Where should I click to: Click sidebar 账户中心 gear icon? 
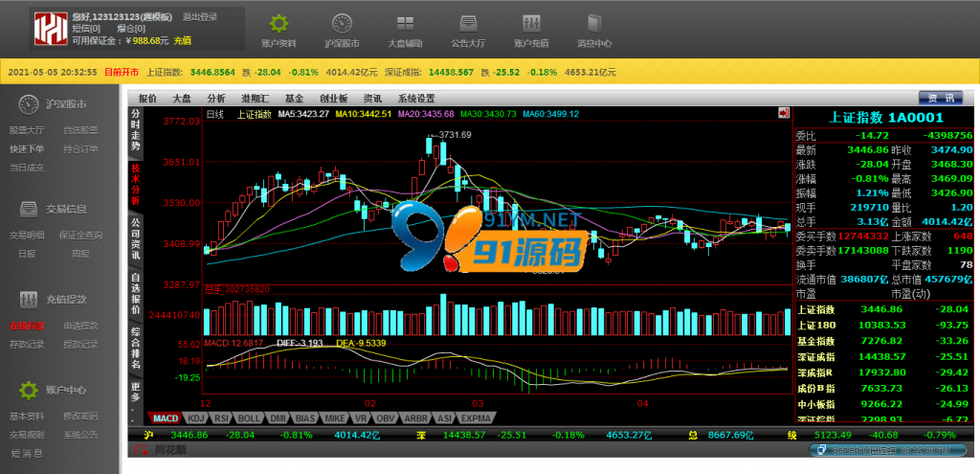pos(29,390)
